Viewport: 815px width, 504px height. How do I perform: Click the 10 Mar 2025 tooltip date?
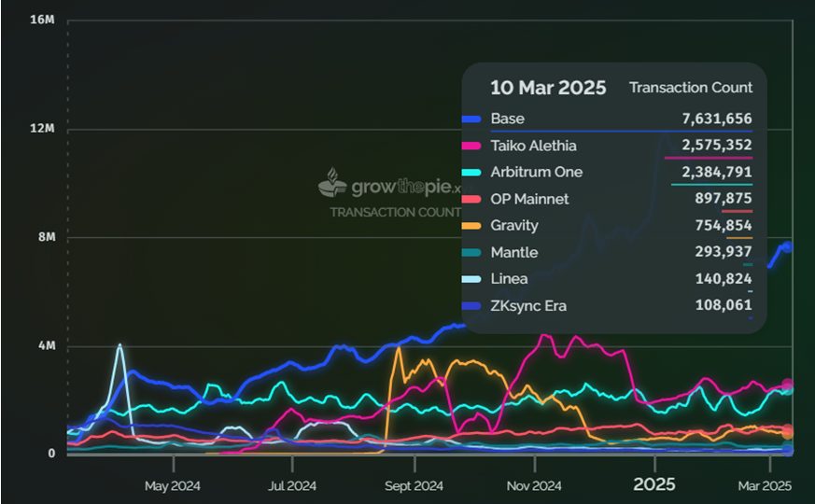pos(548,88)
